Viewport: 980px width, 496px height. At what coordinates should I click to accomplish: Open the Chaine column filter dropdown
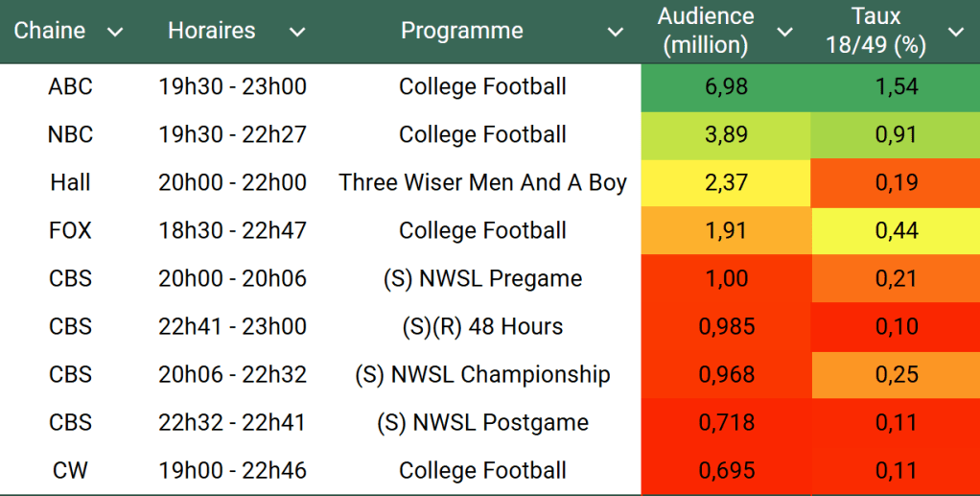115,32
